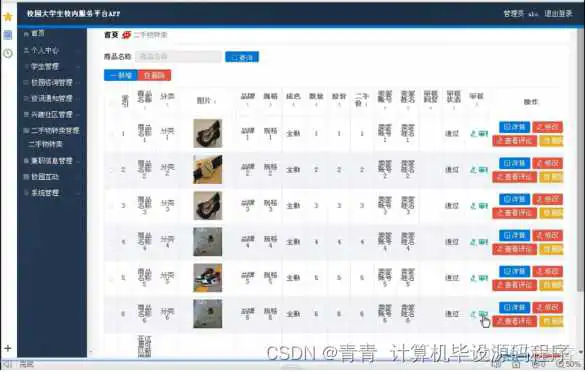Click the red 删除 batch delete button

154,75
